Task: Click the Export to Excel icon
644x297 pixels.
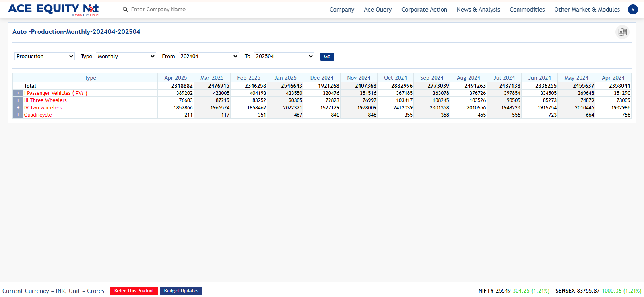Action: click(622, 32)
